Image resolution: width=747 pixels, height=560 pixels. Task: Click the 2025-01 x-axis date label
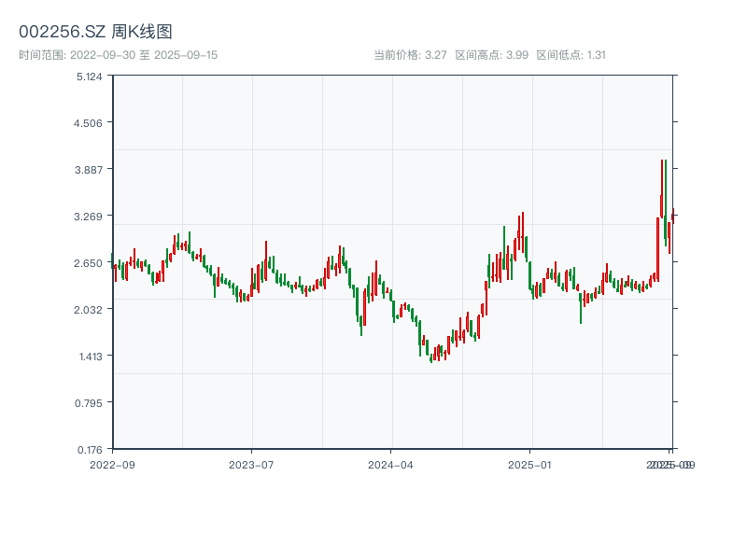(530, 464)
